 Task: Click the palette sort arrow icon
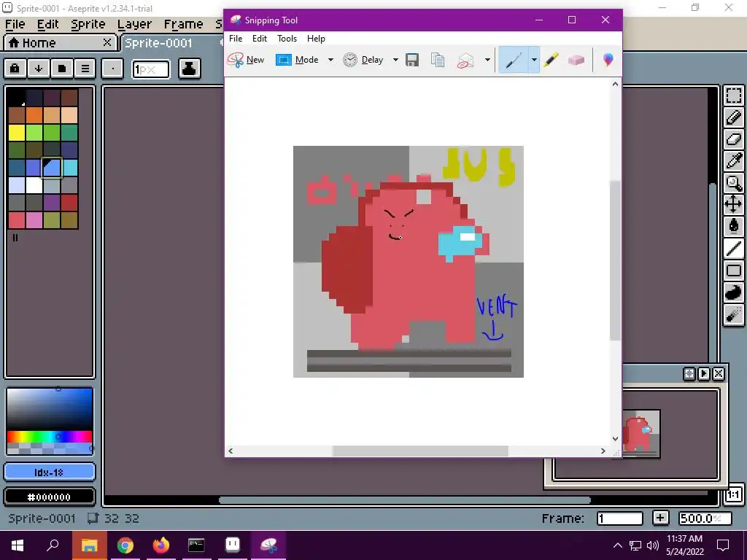(39, 69)
